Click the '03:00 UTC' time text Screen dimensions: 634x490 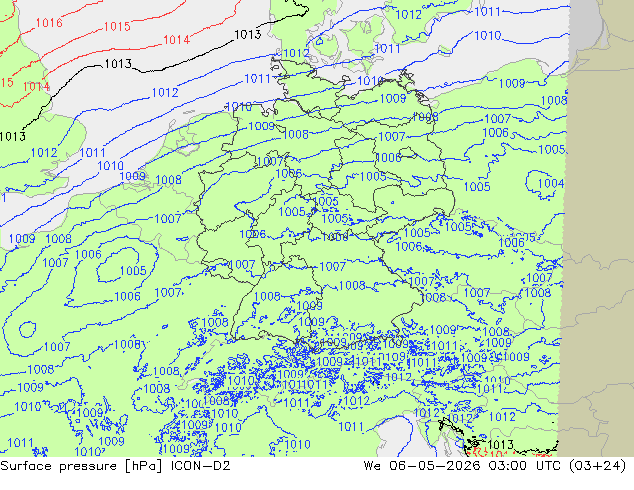tap(524, 466)
